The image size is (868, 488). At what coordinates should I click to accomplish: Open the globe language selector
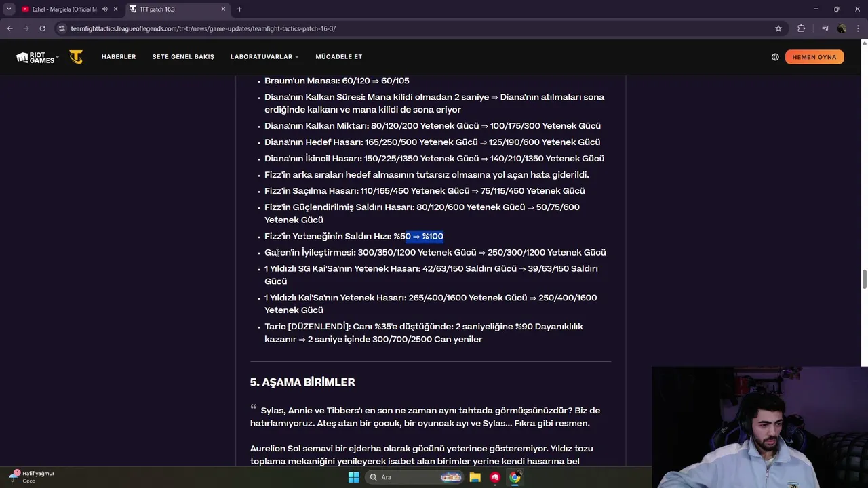click(775, 57)
